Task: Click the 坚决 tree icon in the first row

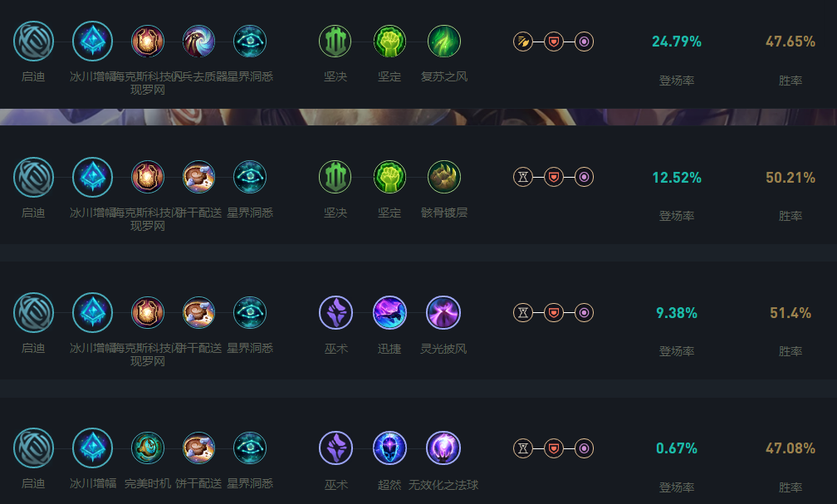Action: click(335, 42)
